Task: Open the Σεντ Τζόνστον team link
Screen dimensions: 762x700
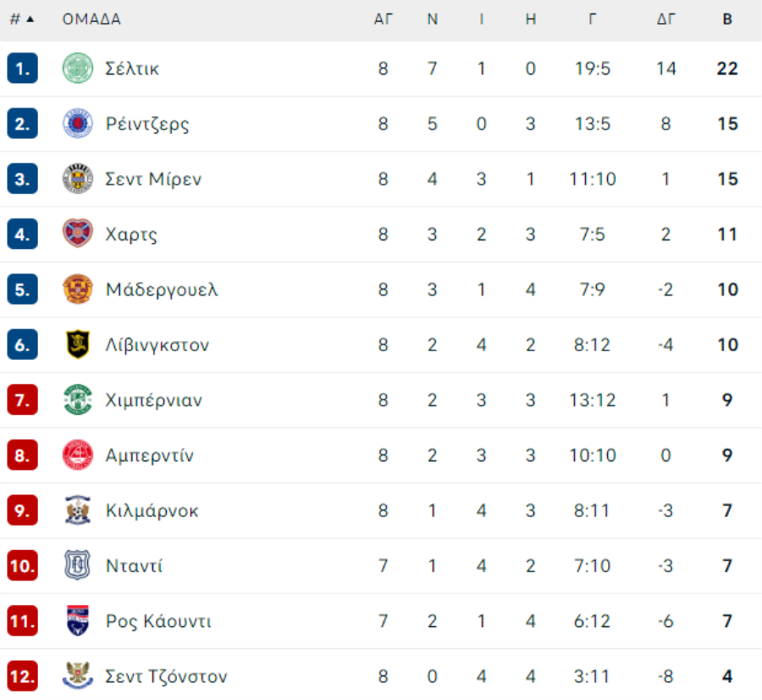Action: pos(166,676)
